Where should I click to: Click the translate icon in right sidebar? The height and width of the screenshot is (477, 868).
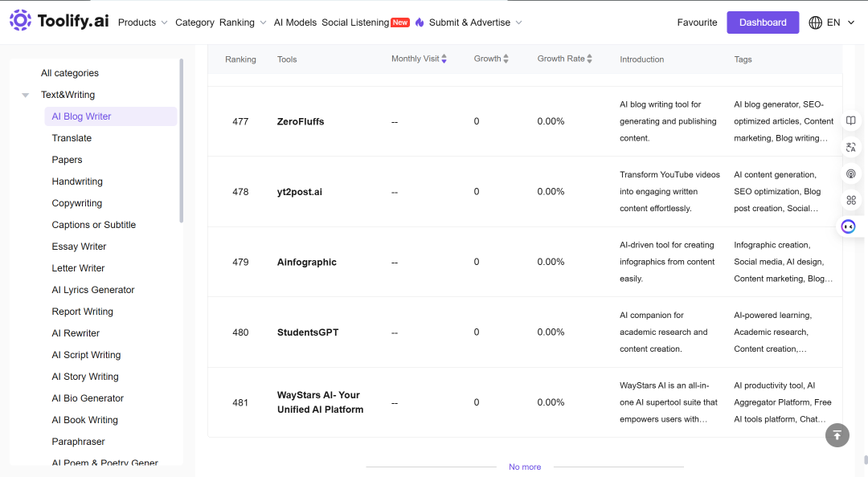pos(851,147)
